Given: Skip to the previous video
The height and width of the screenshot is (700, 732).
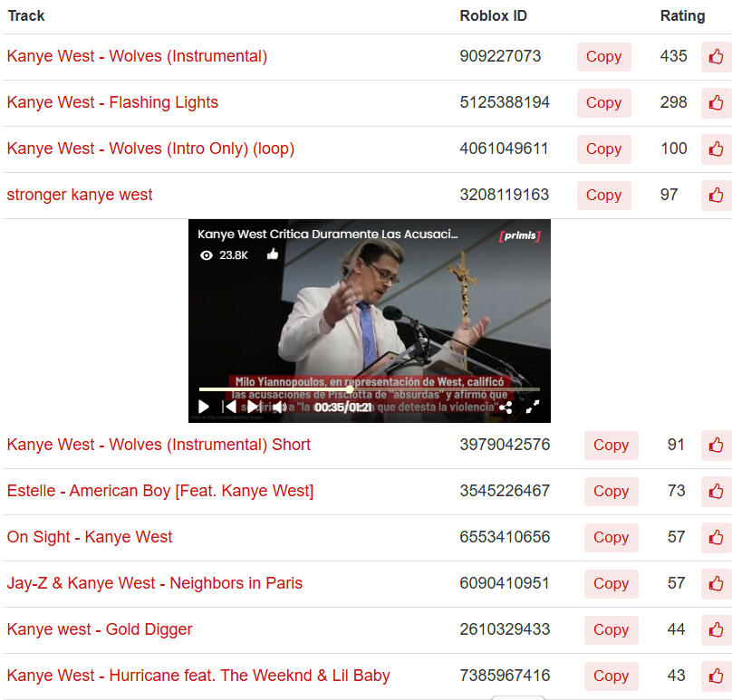Looking at the screenshot, I should click(229, 408).
